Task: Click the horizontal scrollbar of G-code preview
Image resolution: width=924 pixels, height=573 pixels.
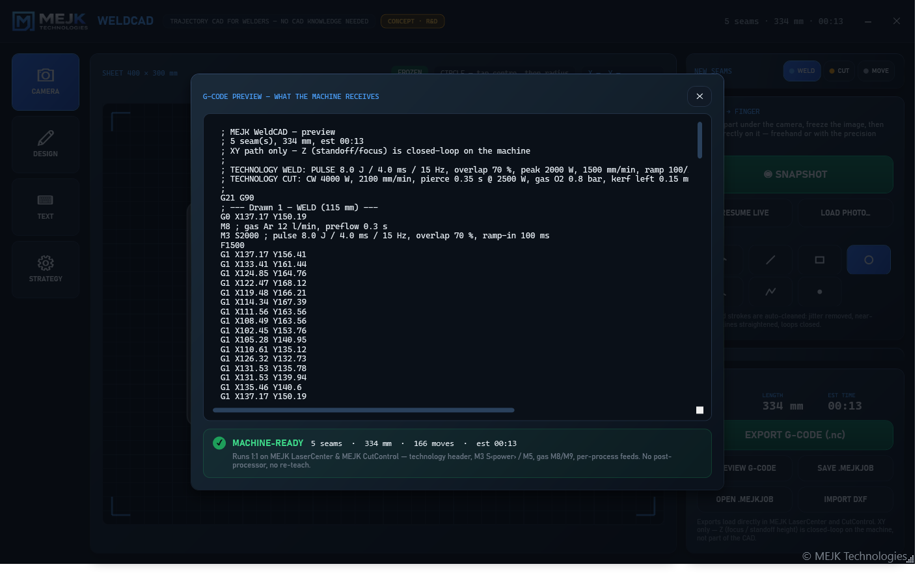Action: click(x=363, y=410)
